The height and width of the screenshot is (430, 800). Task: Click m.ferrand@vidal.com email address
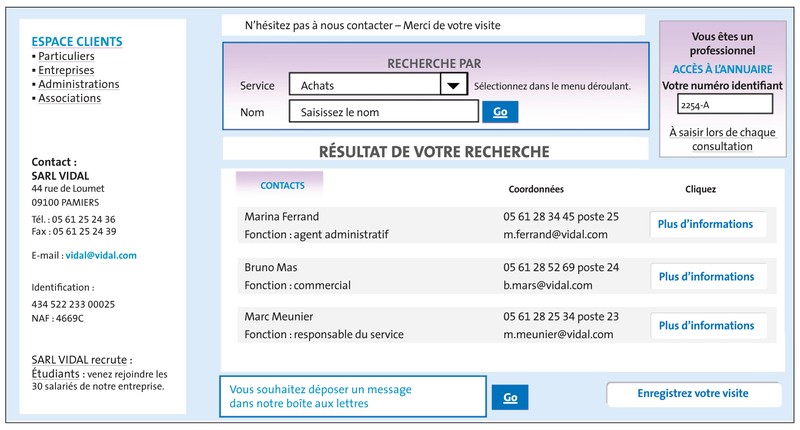555,235
